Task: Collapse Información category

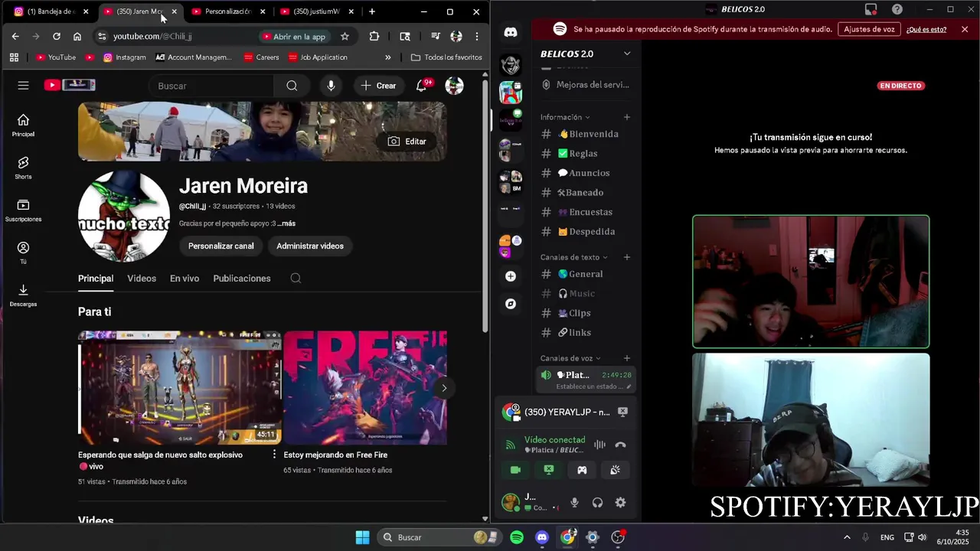Action: (x=565, y=117)
